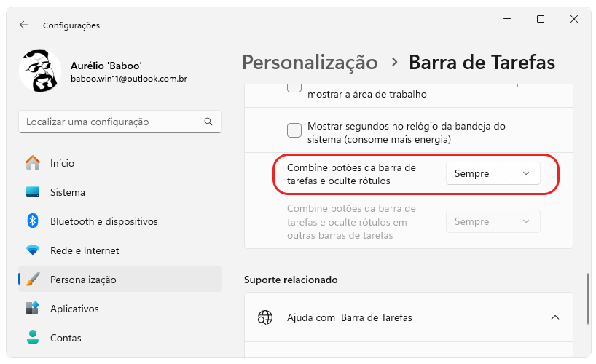This screenshot has width=596, height=364.
Task: Go to Personalização breadcrumb link
Action: tap(310, 63)
